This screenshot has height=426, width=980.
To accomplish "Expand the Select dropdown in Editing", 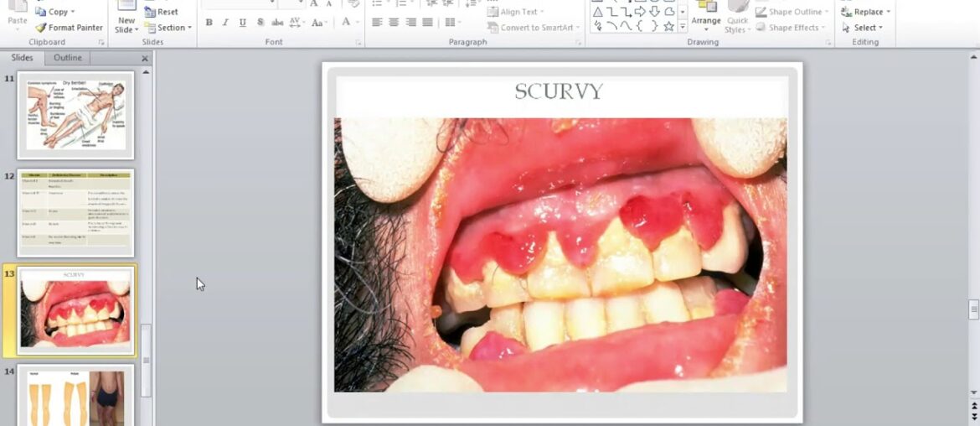I will pos(866,28).
